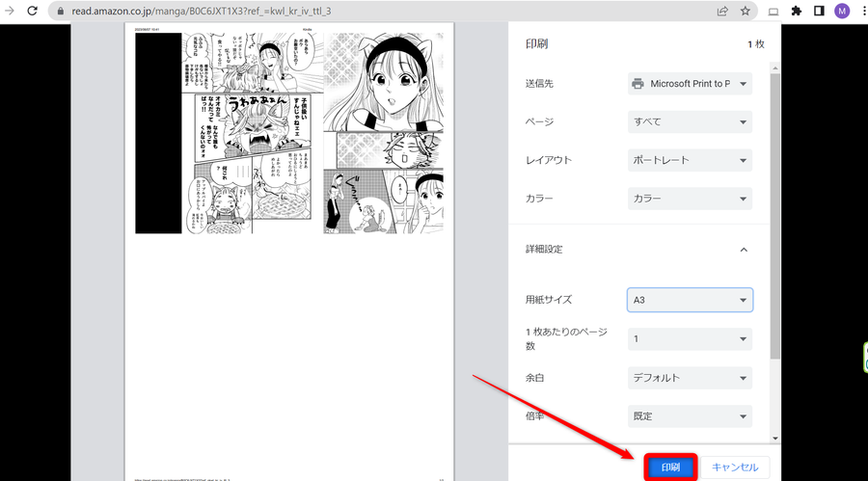868x481 pixels.
Task: Click the 詳細設定 label
Action: pyautogui.click(x=544, y=249)
